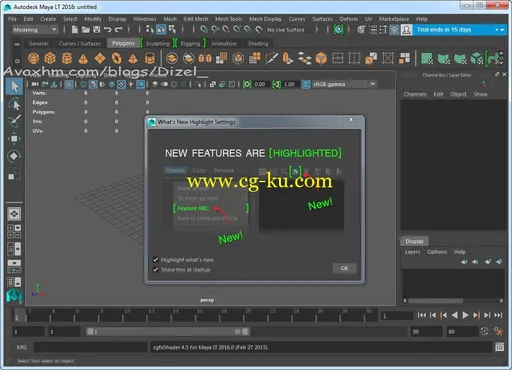This screenshot has width=512, height=370.
Task: Create a polygon pipe from shelf
Action: tap(150, 58)
